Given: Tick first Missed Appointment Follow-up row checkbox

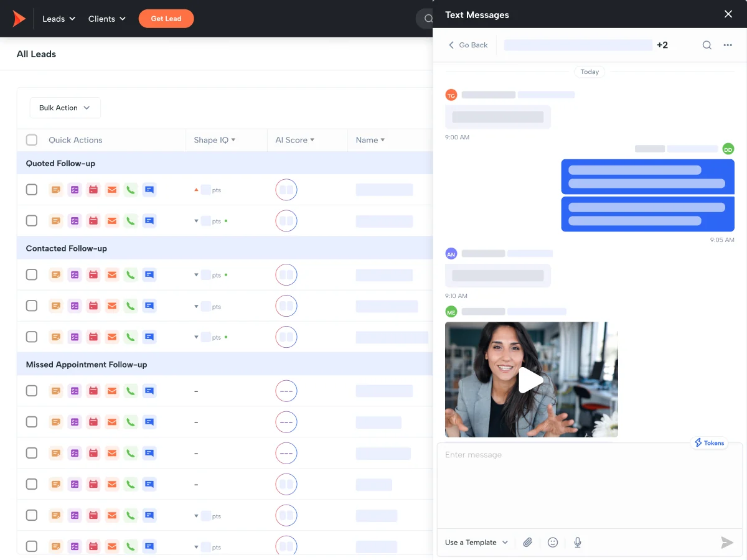Looking at the screenshot, I should [32, 391].
